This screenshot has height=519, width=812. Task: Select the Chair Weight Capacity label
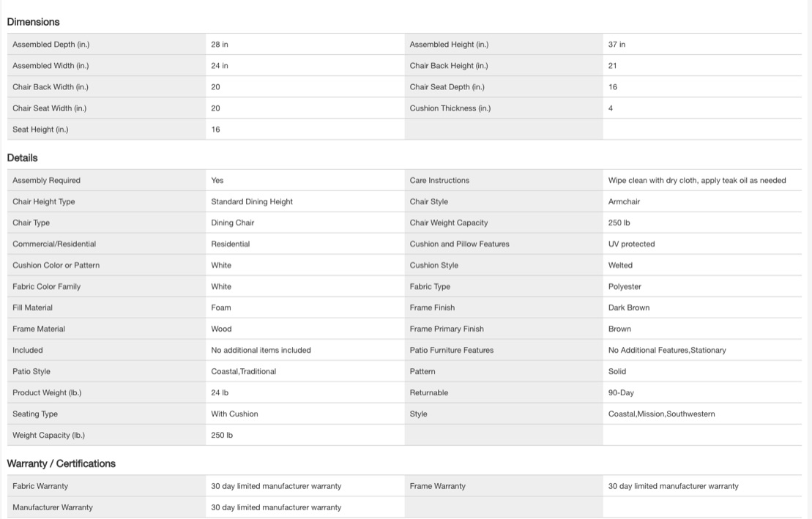(x=448, y=223)
